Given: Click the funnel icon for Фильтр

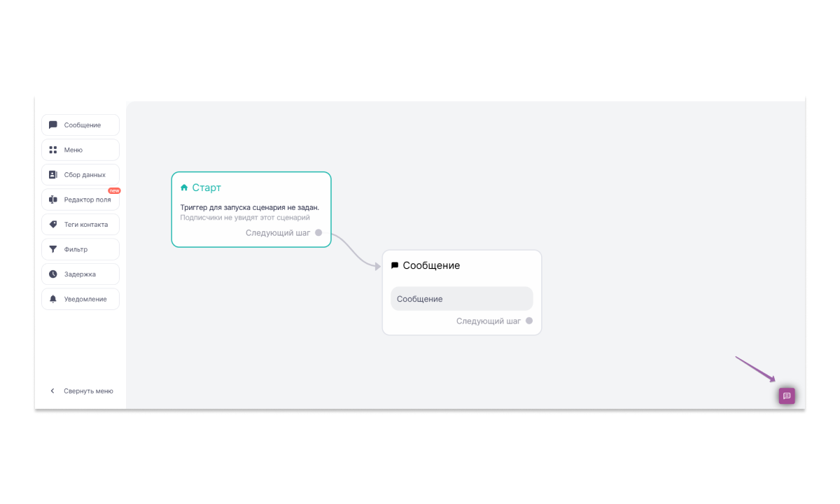Looking at the screenshot, I should (53, 249).
